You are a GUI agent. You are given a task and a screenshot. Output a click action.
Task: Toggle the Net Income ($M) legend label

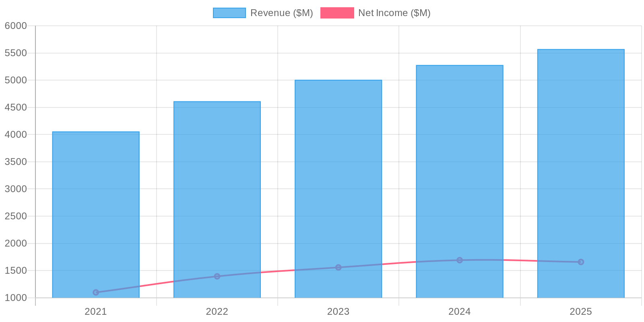(394, 13)
